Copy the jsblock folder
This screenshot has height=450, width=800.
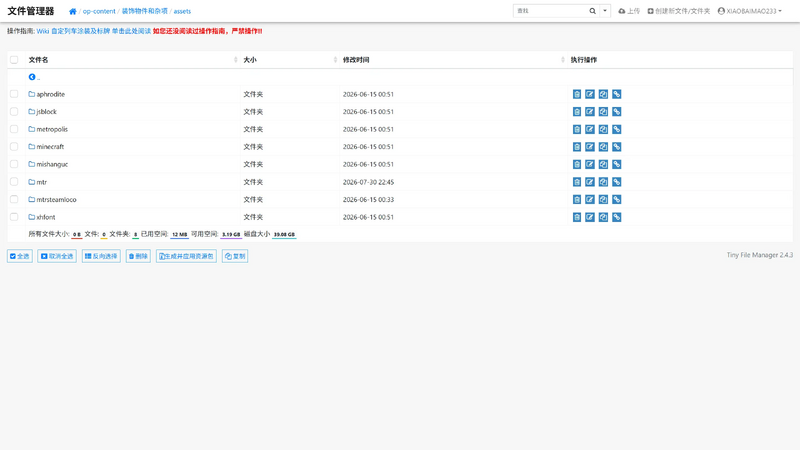pos(603,112)
